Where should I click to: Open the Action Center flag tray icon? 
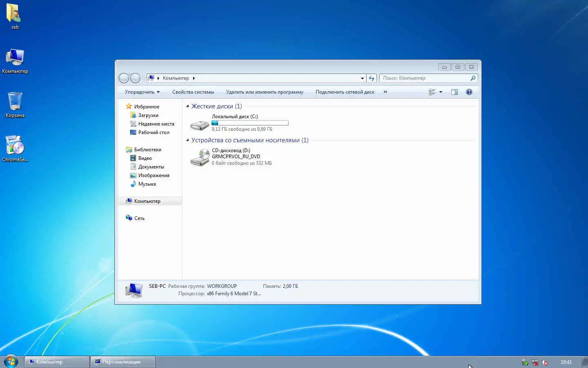525,362
